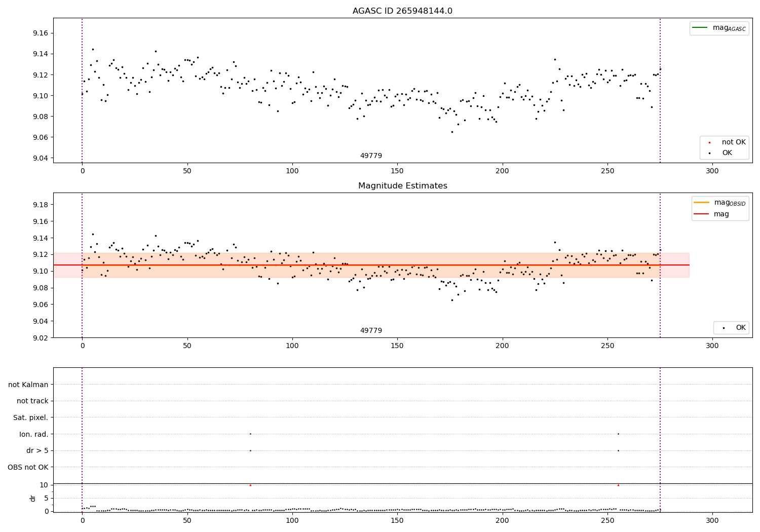
Task: Click the "9.10" y tick in the top plot
Action: tap(40, 96)
